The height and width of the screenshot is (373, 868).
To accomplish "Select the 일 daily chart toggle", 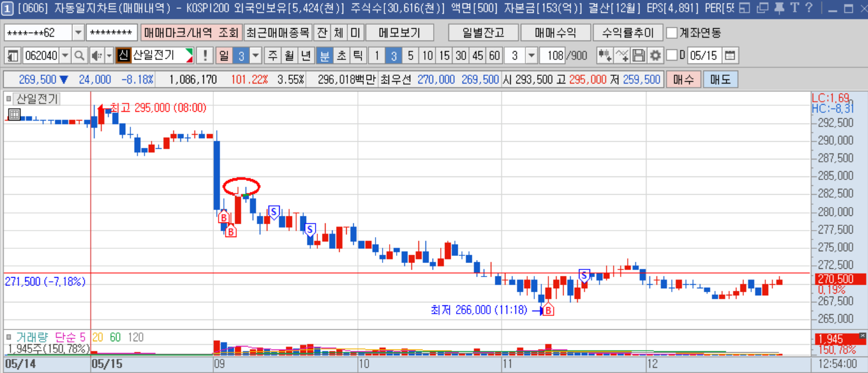I will tap(224, 56).
